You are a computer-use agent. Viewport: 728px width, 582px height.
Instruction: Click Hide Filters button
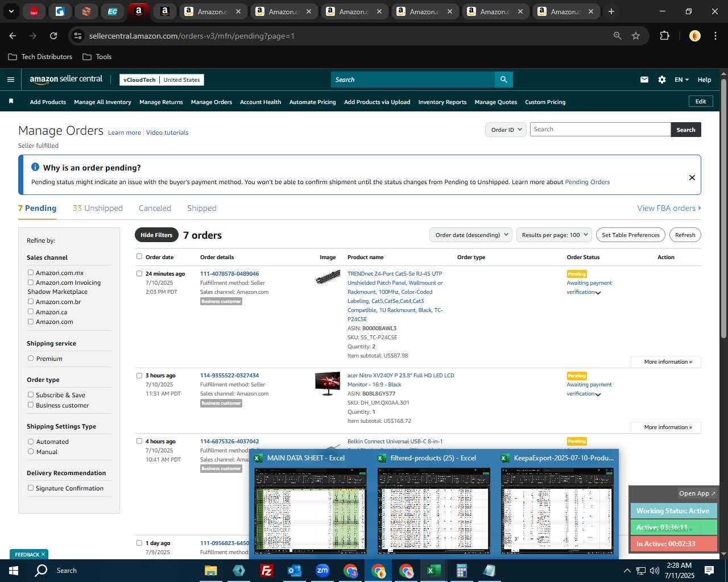(156, 235)
